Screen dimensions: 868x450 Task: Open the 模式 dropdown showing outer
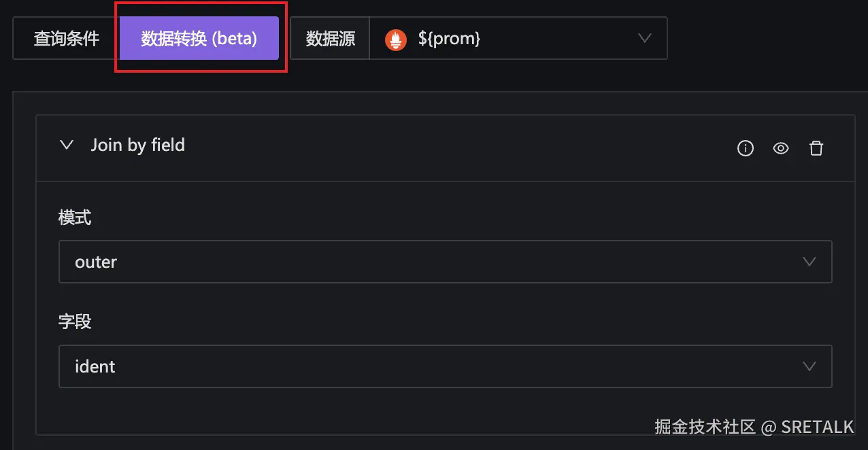(435, 262)
